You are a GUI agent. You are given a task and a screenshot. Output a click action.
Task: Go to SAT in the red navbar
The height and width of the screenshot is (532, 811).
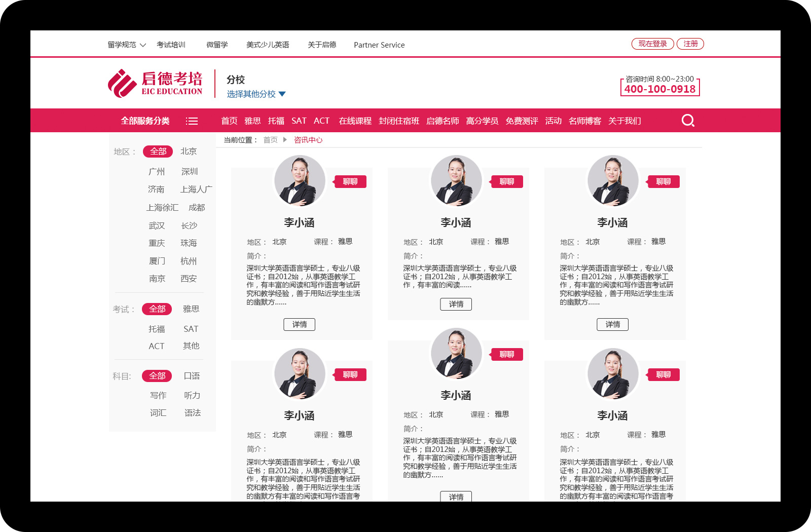point(299,121)
